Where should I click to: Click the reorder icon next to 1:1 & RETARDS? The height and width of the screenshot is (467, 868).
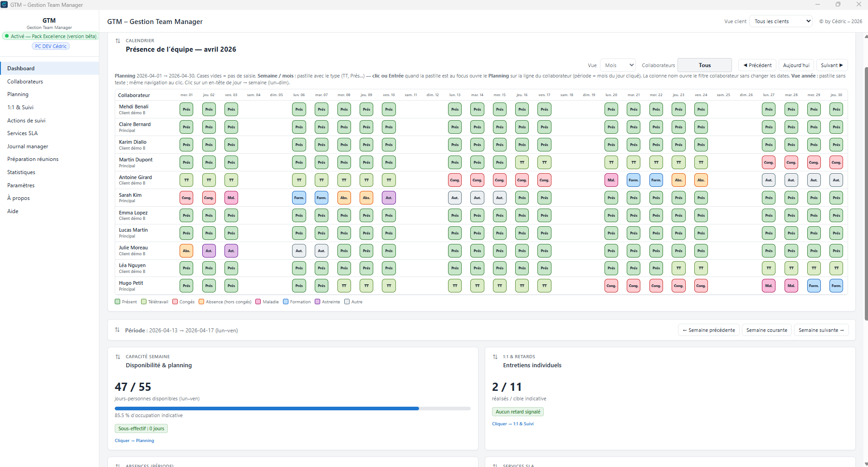pyautogui.click(x=495, y=357)
